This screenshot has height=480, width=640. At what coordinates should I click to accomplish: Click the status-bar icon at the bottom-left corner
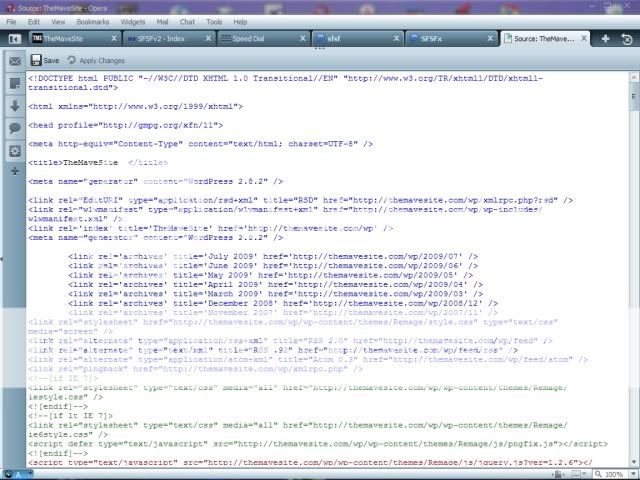point(7,474)
